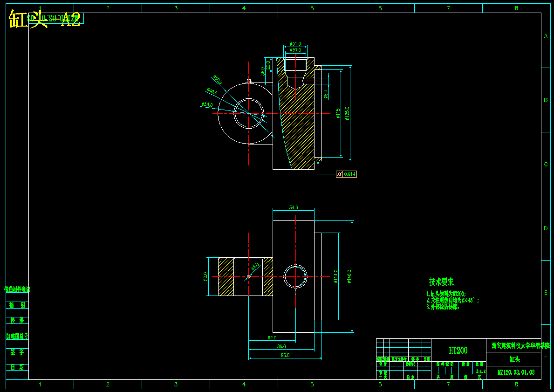554x392 pixels.
Task: Click drawing number MZ120.03.01.03 in title block
Action: coord(516,372)
